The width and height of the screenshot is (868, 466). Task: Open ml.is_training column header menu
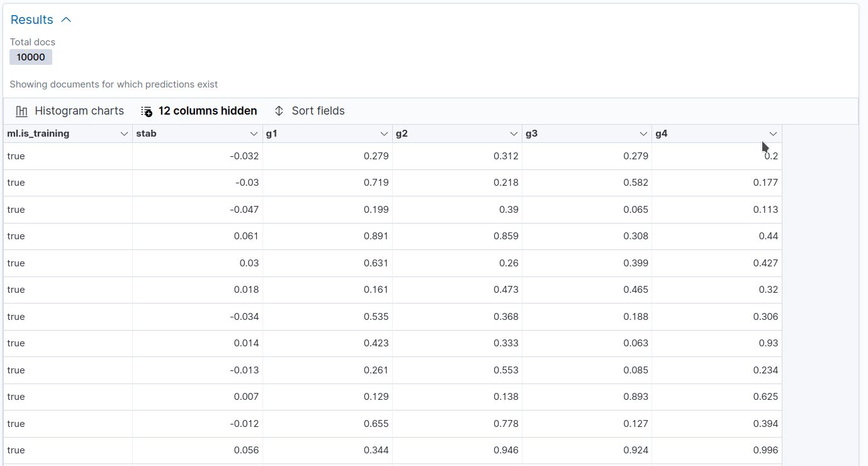[124, 134]
